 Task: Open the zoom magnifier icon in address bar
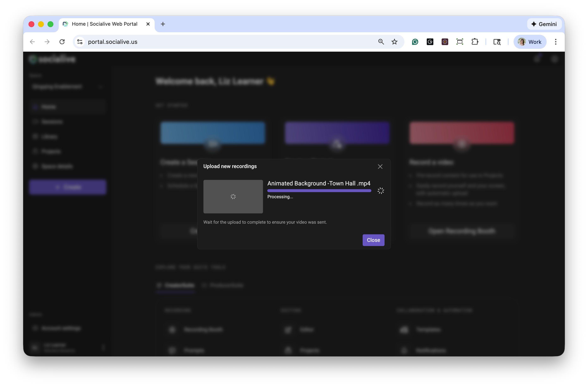pyautogui.click(x=381, y=42)
